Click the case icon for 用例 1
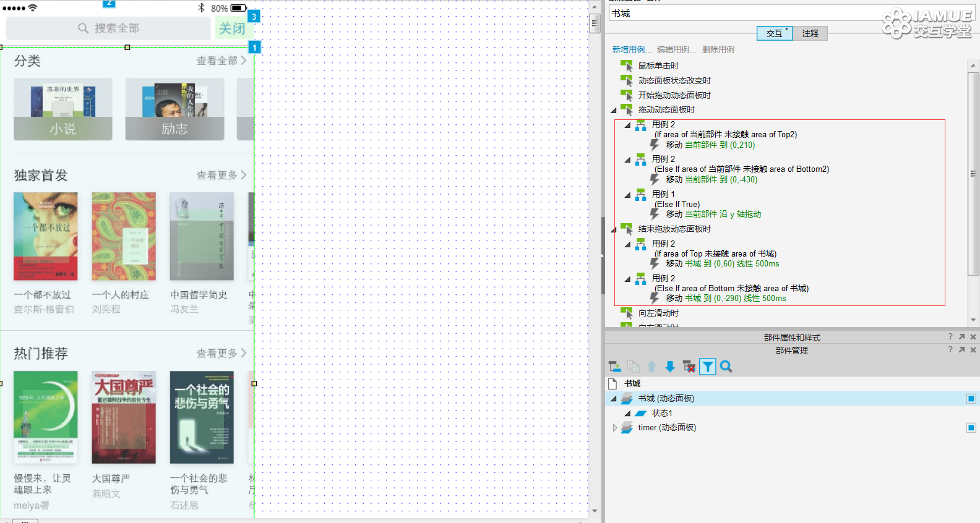 pyautogui.click(x=640, y=195)
